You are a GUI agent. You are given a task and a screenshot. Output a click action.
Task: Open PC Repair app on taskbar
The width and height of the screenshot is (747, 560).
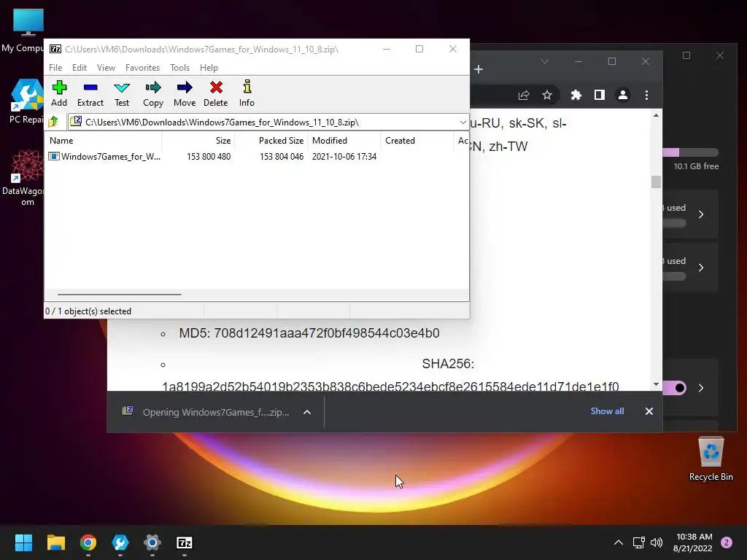pos(120,542)
